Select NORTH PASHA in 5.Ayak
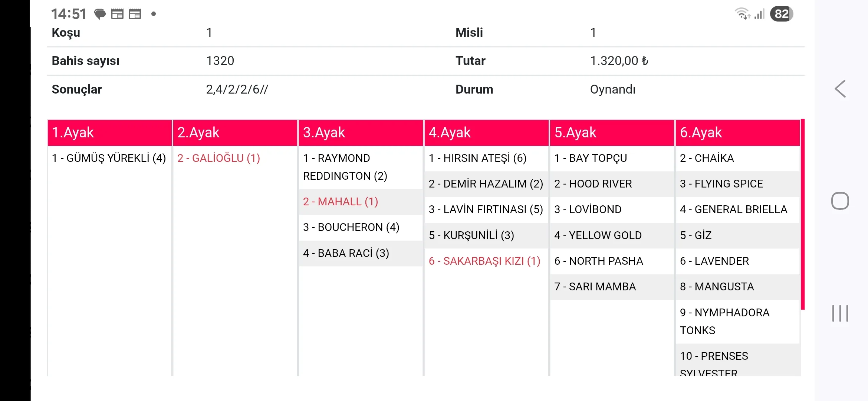The width and height of the screenshot is (868, 401). tap(598, 261)
